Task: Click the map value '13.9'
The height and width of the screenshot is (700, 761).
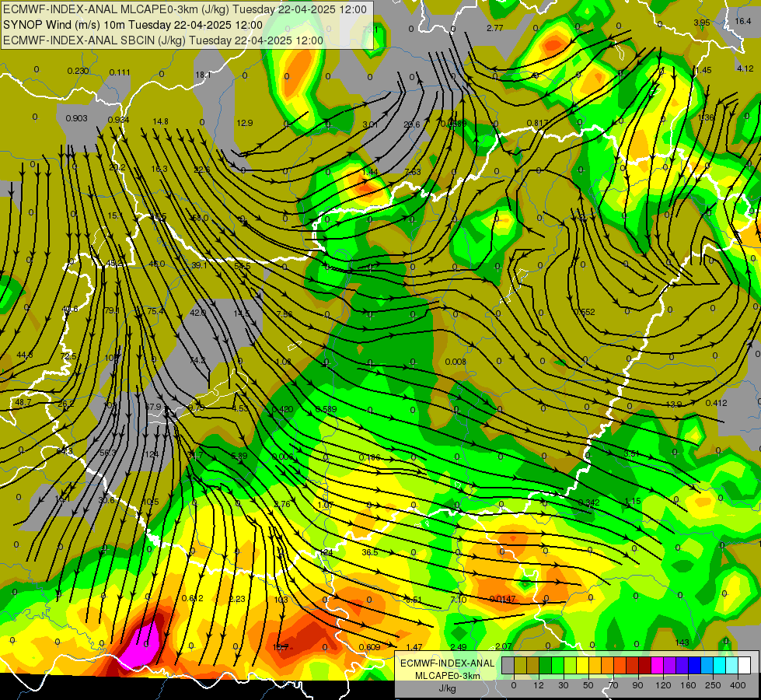Action: tap(674, 404)
